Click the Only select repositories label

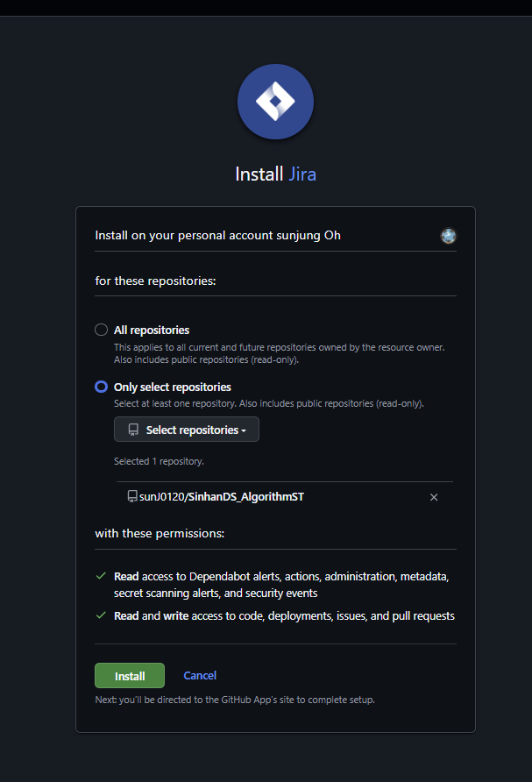point(173,387)
